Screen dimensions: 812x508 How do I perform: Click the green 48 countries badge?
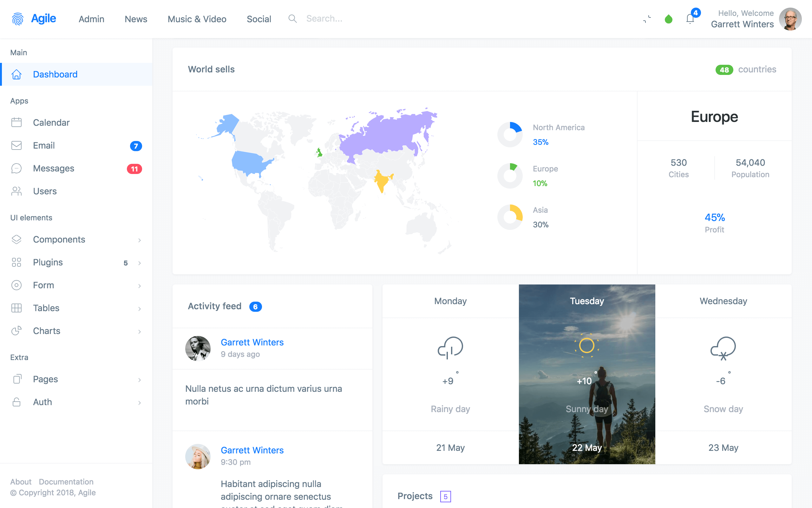(724, 70)
